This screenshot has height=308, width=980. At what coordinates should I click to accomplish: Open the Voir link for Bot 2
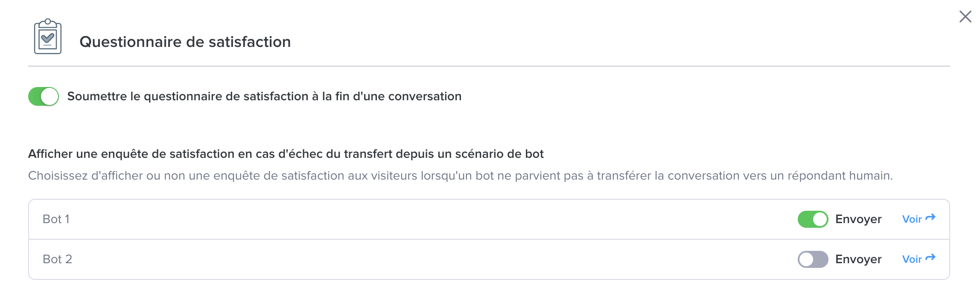pyautogui.click(x=919, y=259)
